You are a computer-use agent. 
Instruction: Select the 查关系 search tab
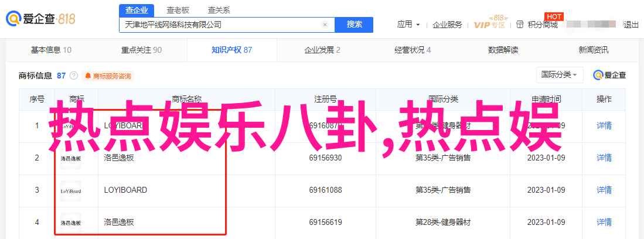coord(219,11)
